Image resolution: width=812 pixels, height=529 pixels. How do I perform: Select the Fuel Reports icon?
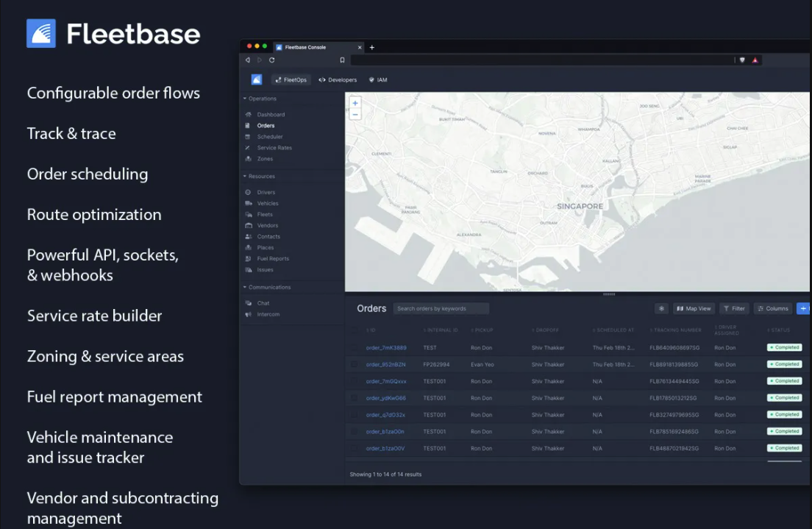[248, 258]
